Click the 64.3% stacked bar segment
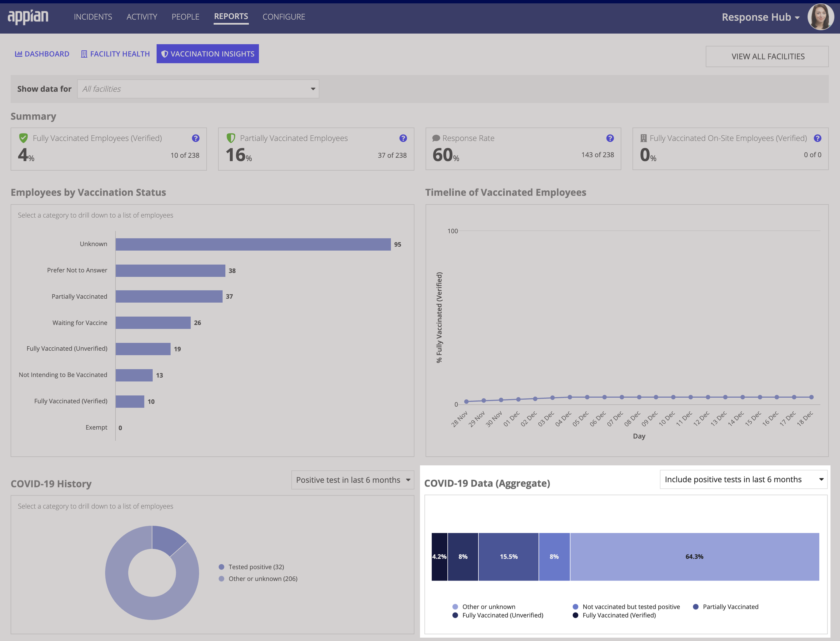The image size is (840, 641). click(695, 557)
